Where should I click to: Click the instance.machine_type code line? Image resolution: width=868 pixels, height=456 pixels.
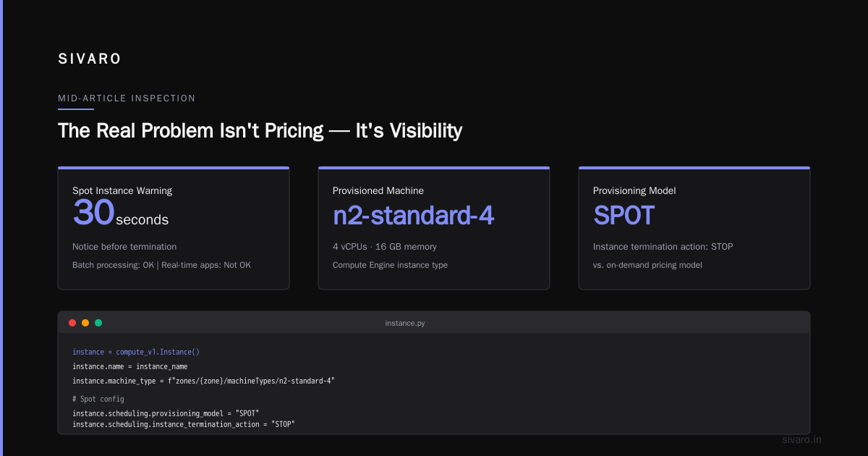pos(204,381)
